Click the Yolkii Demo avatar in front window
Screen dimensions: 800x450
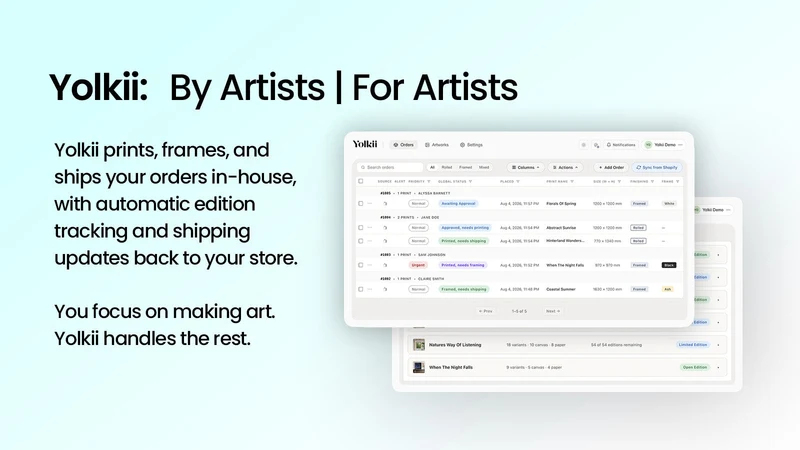pyautogui.click(x=648, y=145)
